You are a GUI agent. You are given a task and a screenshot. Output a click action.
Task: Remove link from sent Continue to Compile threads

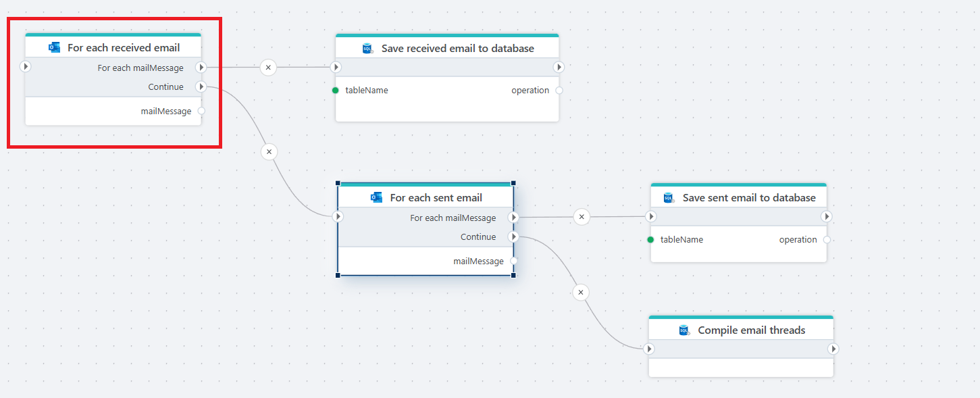[580, 293]
